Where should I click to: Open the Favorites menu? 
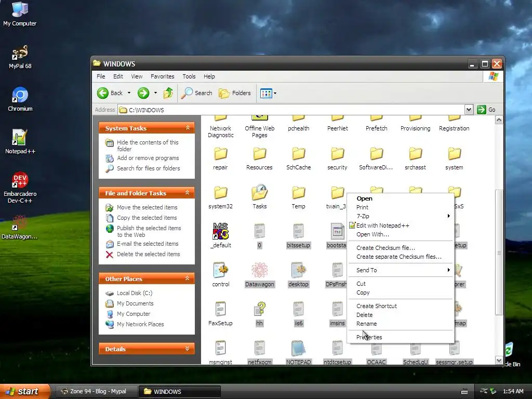click(162, 76)
